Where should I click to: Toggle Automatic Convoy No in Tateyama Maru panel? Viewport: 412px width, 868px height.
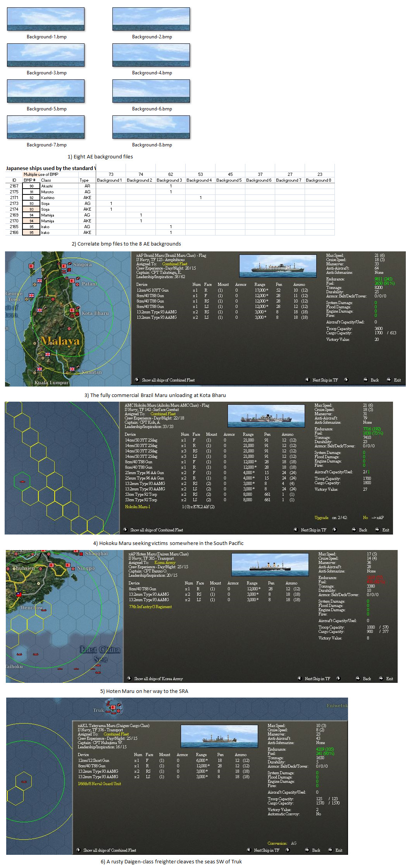[319, 814]
